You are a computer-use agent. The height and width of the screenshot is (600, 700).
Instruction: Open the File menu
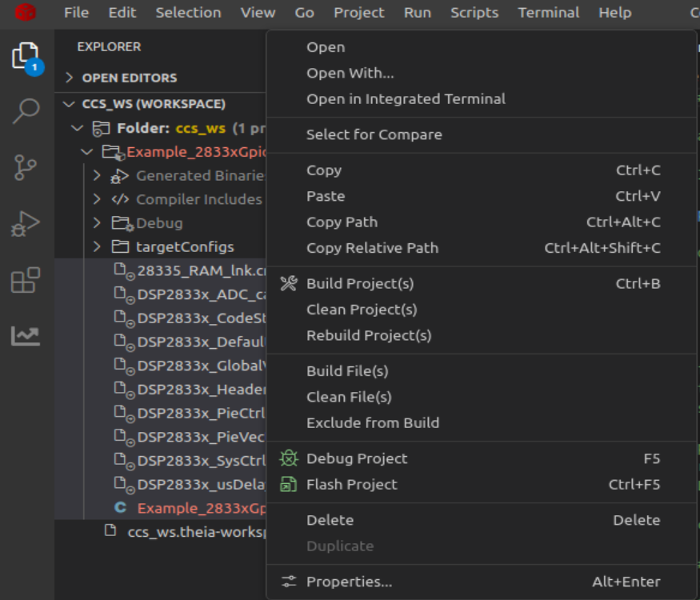76,13
